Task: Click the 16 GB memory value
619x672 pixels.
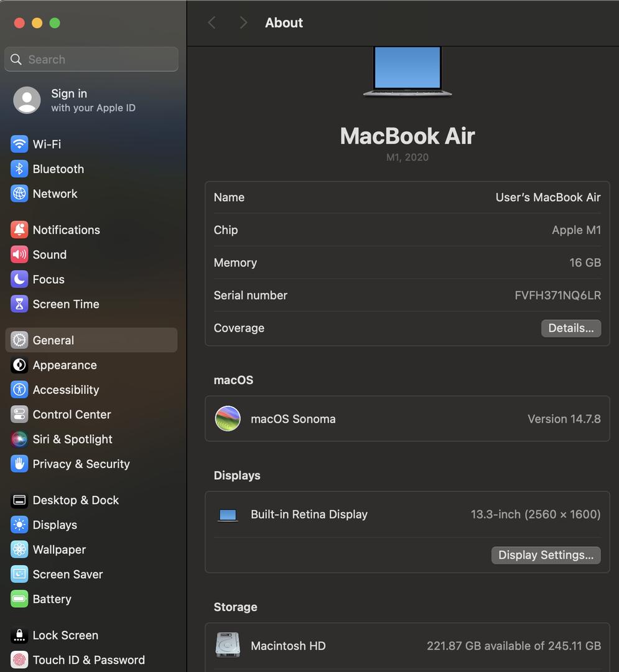Action: (x=585, y=263)
